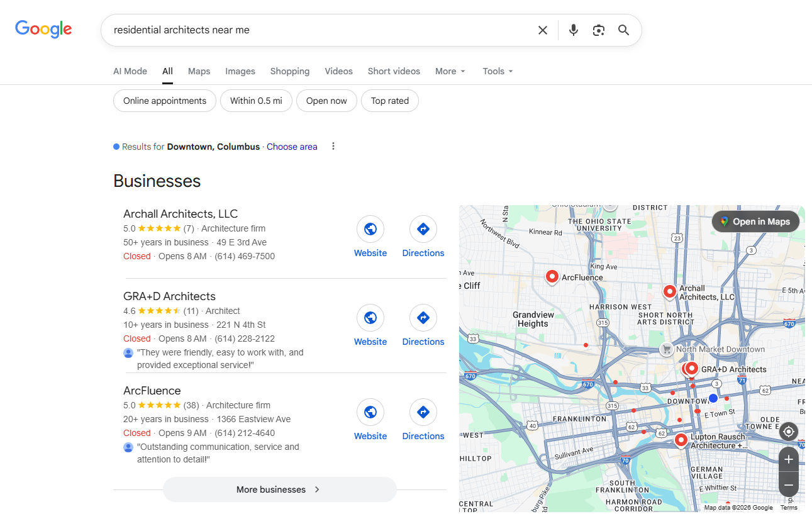
Task: Click the More businesses button
Action: [279, 489]
